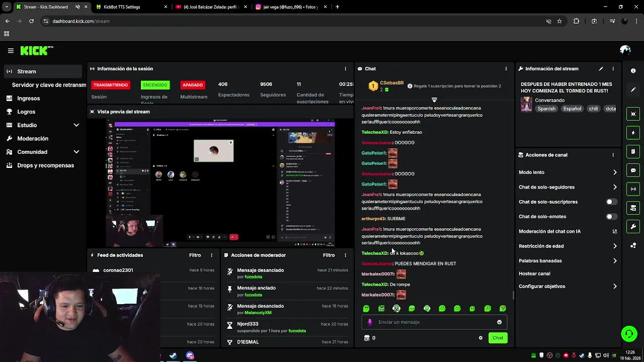Screen dimensions: 644x362
Task: Open chat settings gear icon
Action: [480, 338]
